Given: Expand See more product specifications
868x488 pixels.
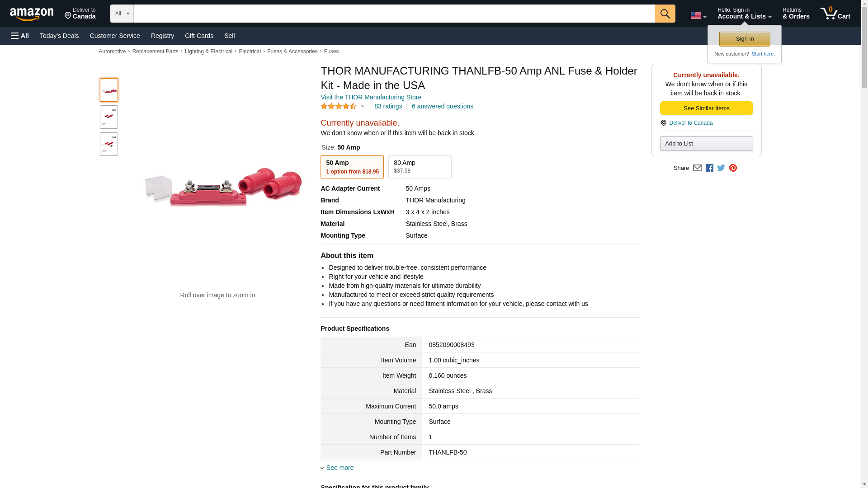Looking at the screenshot, I should coord(340,468).
